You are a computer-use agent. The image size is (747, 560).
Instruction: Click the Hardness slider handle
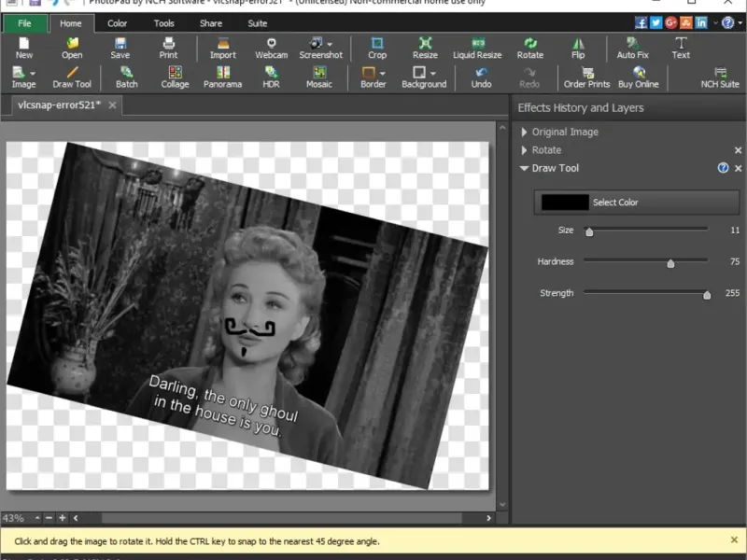point(670,263)
